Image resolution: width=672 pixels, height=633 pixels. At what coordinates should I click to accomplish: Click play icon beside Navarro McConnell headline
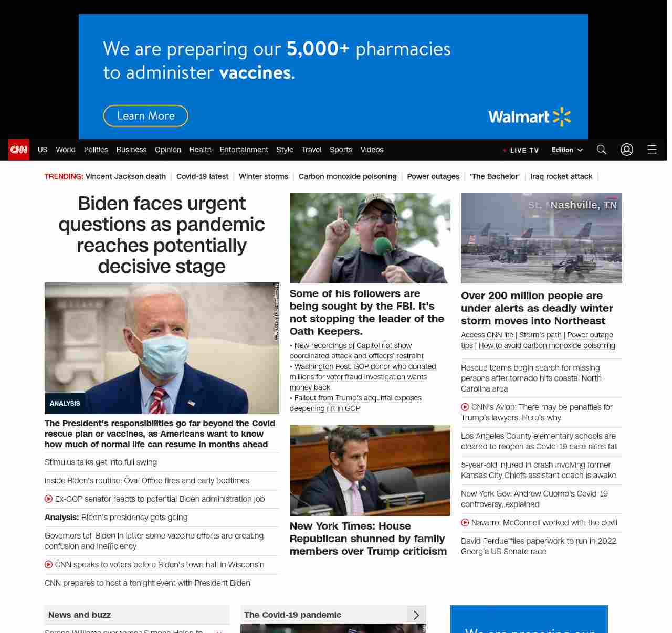[x=465, y=523]
